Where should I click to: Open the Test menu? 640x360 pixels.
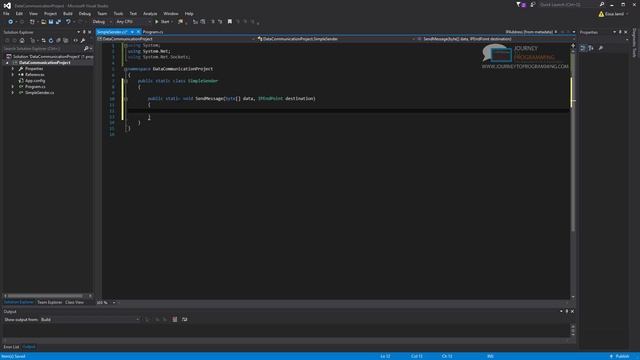point(133,13)
